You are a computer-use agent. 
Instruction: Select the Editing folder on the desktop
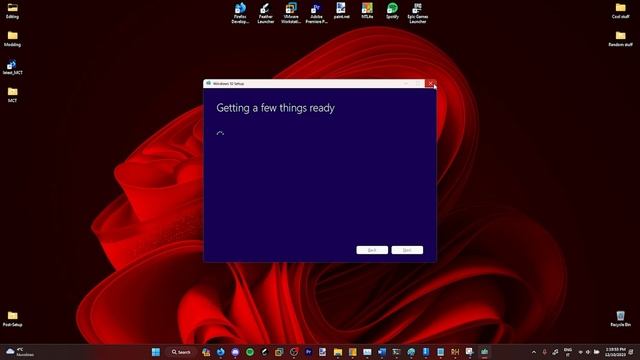(12, 11)
